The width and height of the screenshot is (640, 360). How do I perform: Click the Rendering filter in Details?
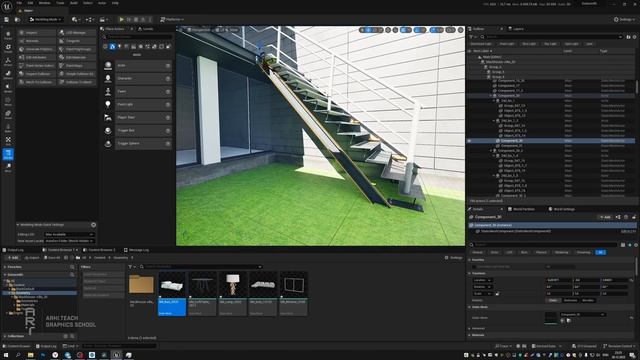coord(561,252)
